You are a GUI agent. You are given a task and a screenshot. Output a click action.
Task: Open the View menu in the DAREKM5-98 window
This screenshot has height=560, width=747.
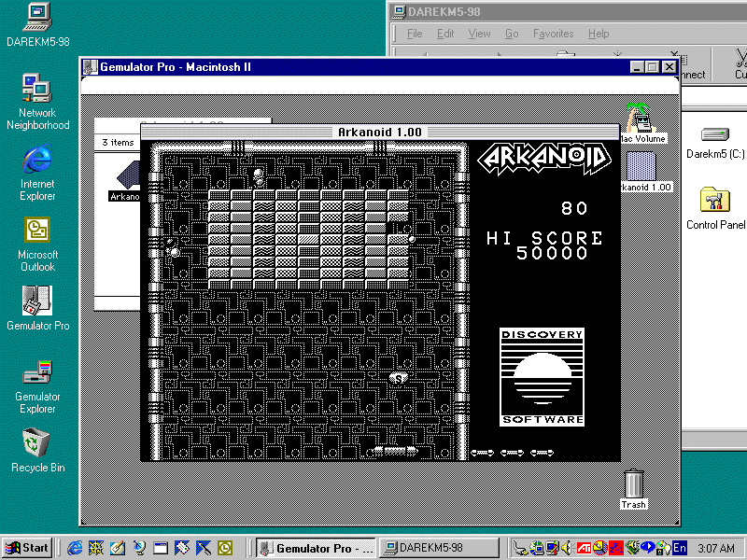(479, 34)
